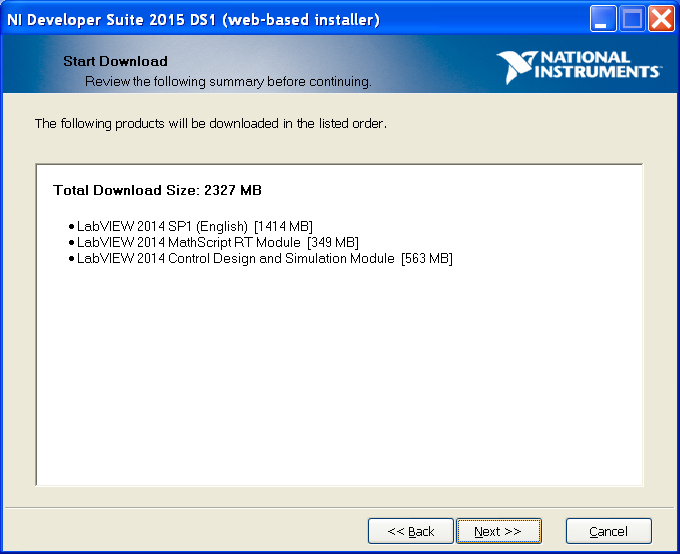Click 'Review the following summary before continuing.' text

pos(228,82)
